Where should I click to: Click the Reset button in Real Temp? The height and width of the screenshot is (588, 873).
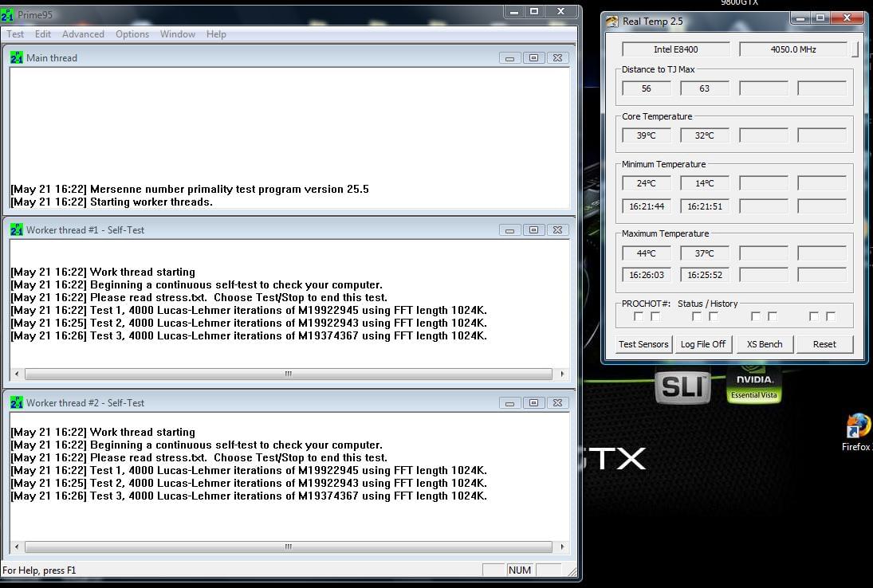point(824,344)
